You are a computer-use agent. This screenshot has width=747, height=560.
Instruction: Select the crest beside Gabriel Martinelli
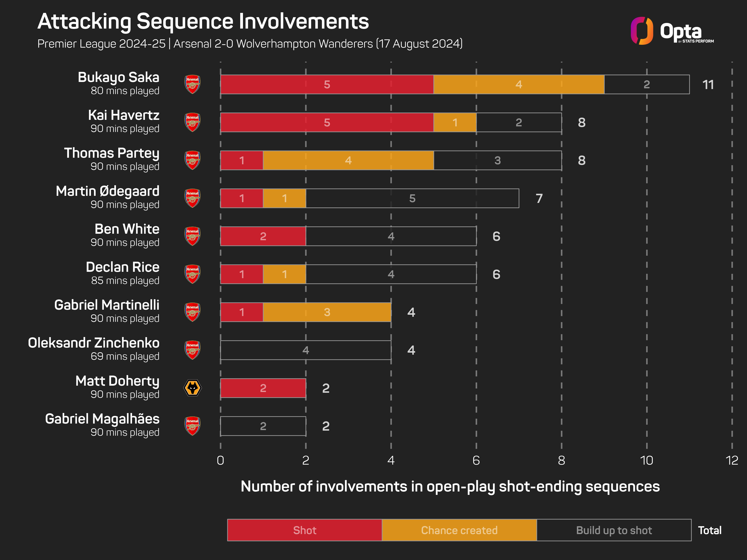(x=193, y=312)
